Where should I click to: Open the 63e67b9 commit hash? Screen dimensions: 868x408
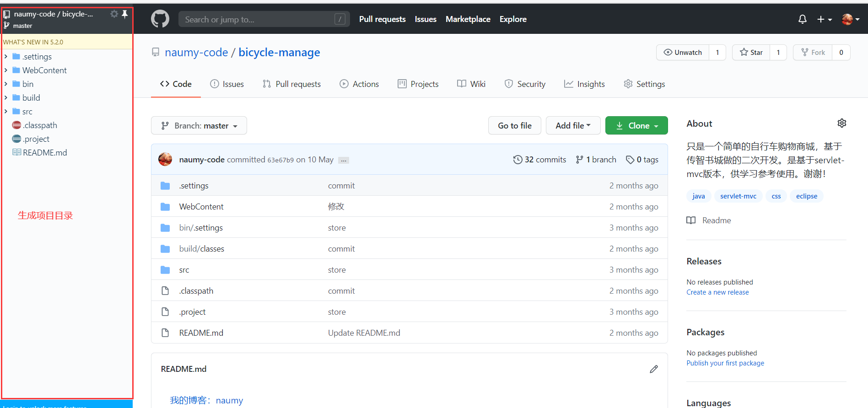click(280, 160)
